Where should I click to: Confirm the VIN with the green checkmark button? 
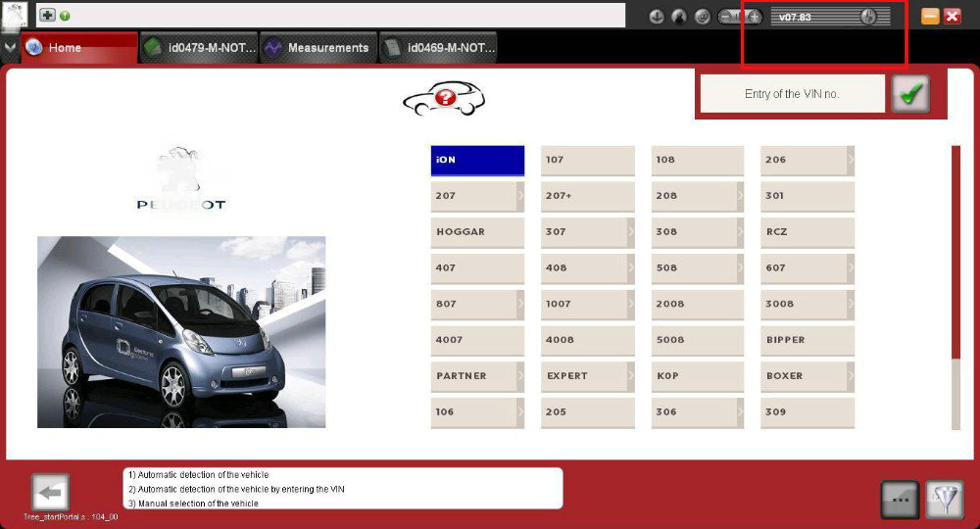[910, 94]
